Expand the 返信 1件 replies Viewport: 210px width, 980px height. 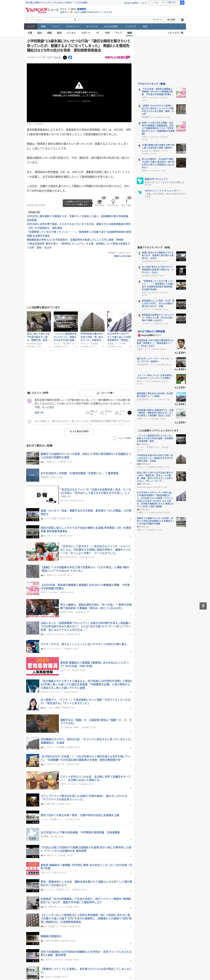(39, 412)
